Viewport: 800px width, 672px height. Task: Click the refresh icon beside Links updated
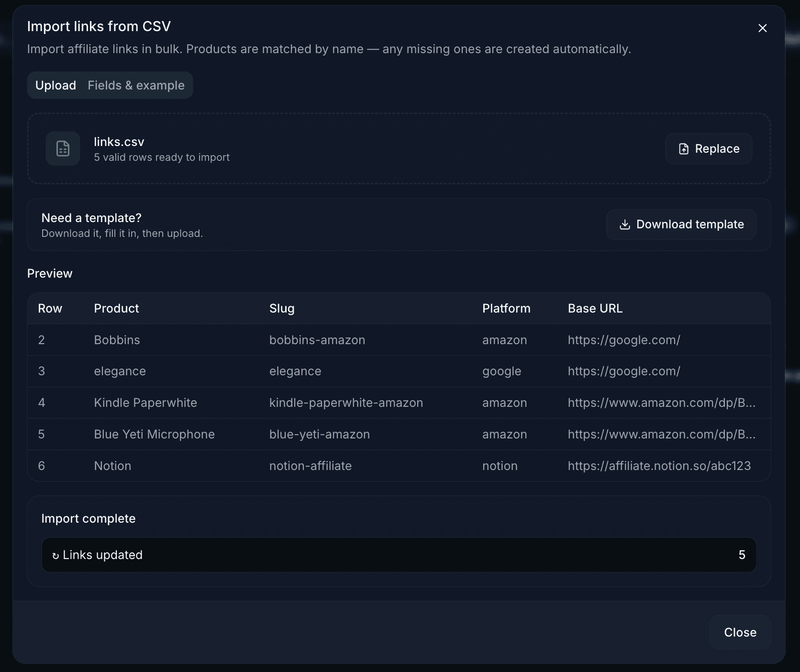coord(56,555)
